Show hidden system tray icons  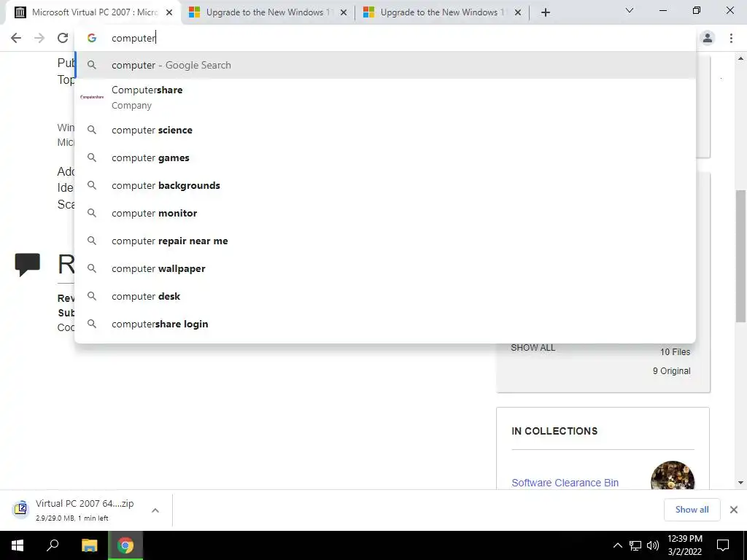pos(617,545)
